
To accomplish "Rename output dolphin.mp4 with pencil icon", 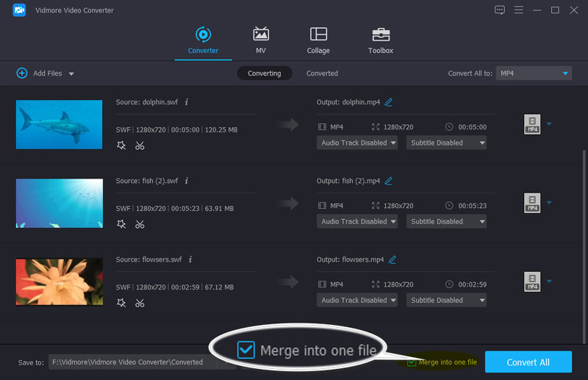I will click(389, 102).
